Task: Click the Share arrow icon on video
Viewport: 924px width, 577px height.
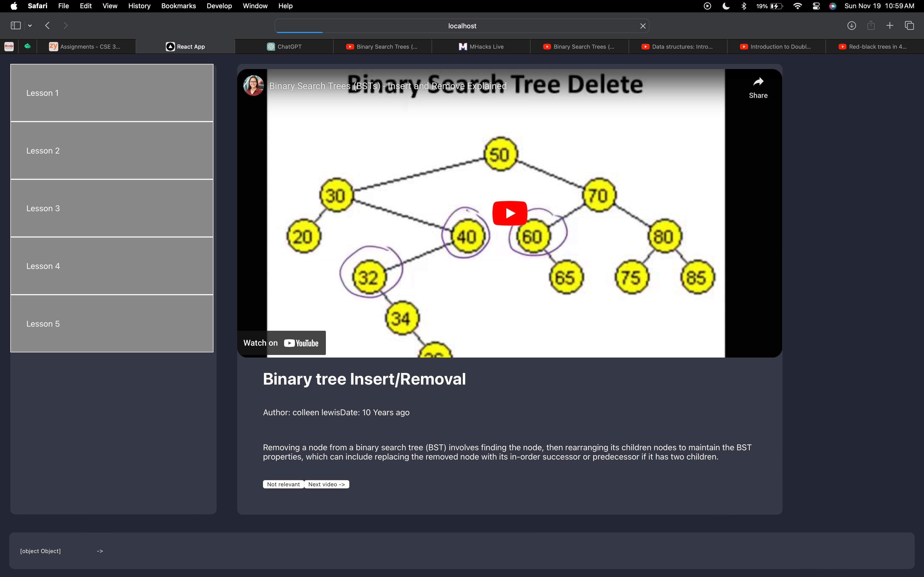Action: pos(758,82)
